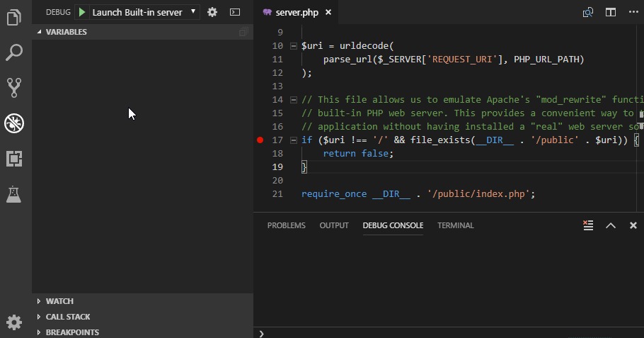Open the editor More Actions ellipsis menu
Image resolution: width=644 pixels, height=338 pixels.
[633, 12]
